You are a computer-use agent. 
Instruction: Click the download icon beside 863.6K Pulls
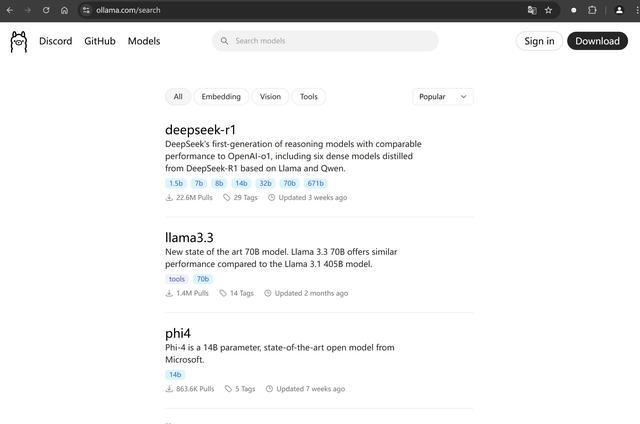coord(169,389)
